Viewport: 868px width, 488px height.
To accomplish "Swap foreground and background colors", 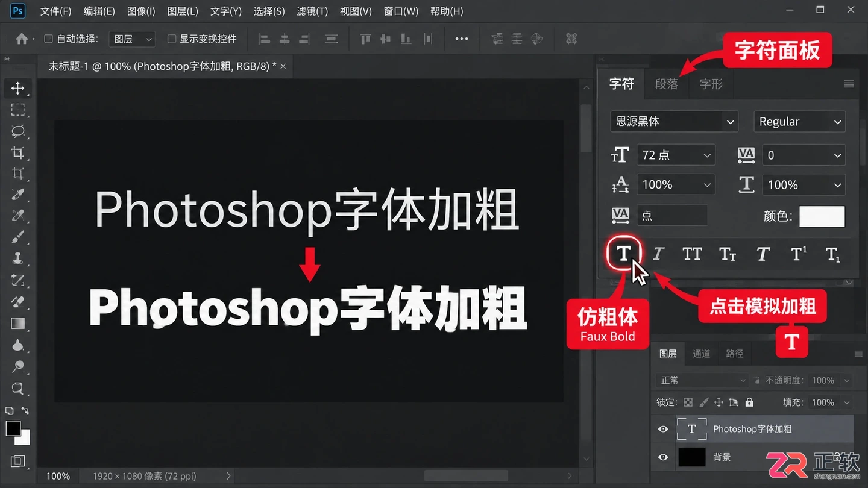I will (x=24, y=411).
